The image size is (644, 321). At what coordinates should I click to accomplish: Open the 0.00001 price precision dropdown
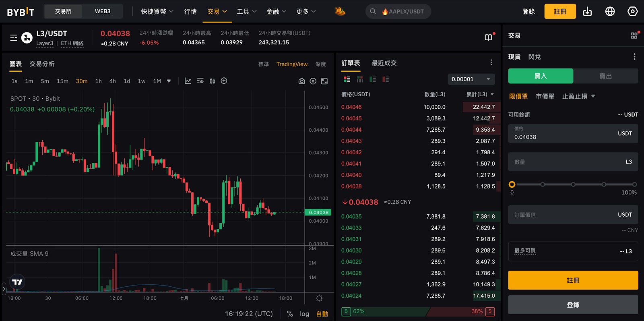pos(471,79)
